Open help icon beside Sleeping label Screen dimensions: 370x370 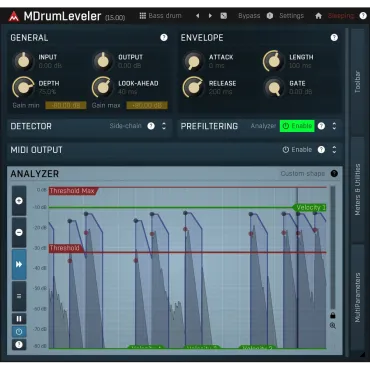click(x=363, y=16)
